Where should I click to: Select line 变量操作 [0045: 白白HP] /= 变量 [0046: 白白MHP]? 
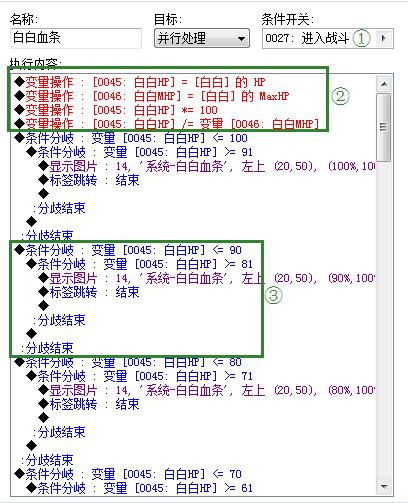coord(167,124)
